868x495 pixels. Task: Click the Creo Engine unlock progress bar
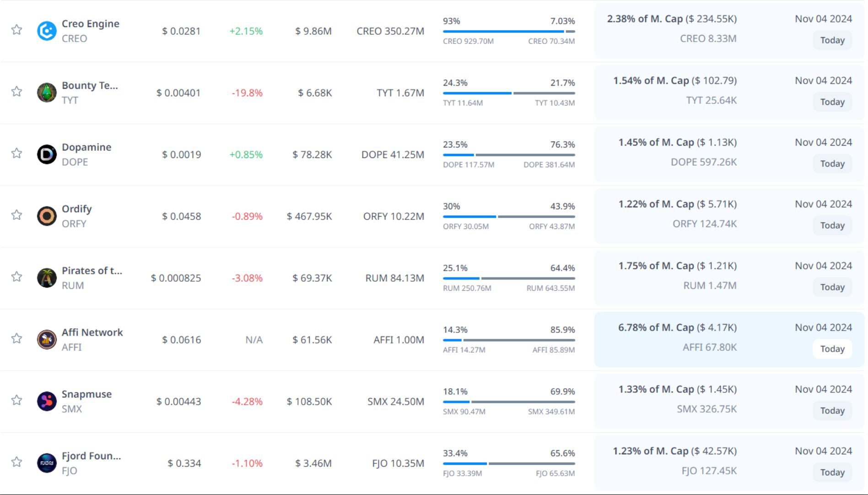[508, 32]
